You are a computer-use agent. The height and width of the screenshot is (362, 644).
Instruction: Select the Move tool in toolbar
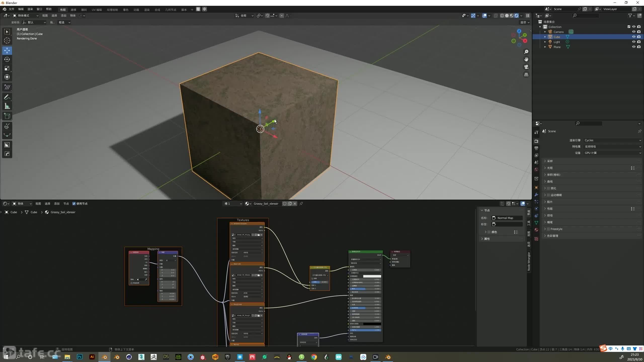[x=7, y=50]
